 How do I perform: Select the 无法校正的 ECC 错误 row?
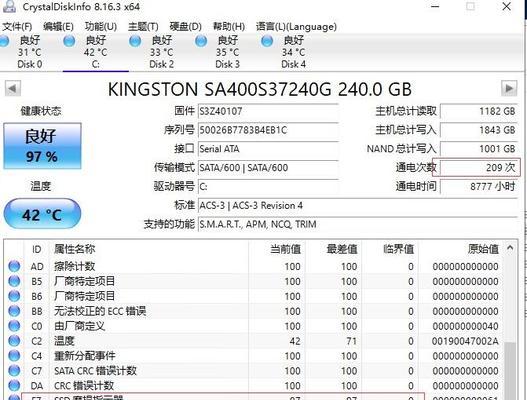254,311
